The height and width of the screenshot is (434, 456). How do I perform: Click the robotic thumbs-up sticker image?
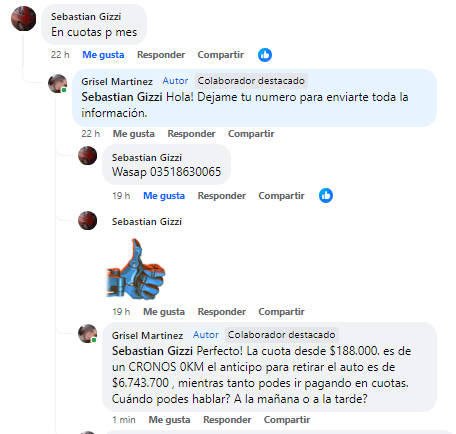136,269
